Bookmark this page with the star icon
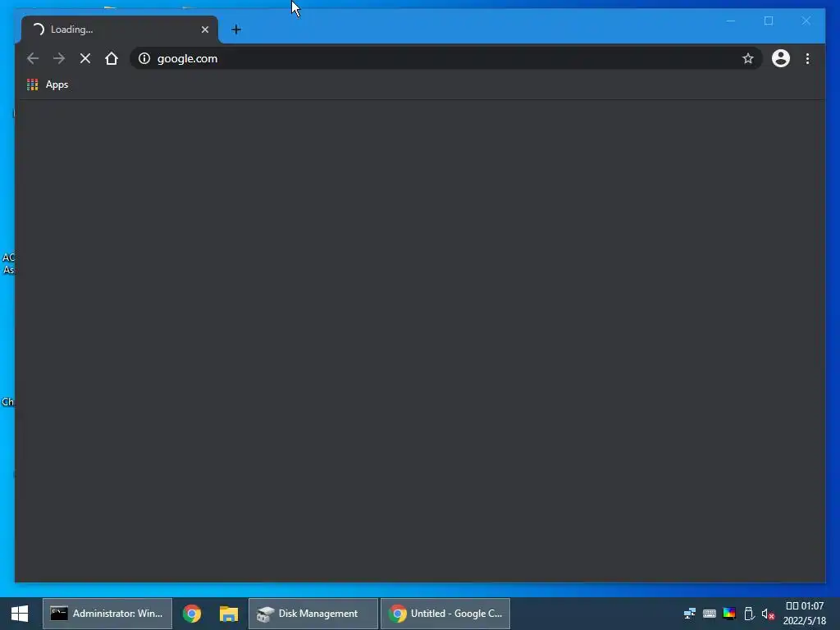 coord(748,58)
